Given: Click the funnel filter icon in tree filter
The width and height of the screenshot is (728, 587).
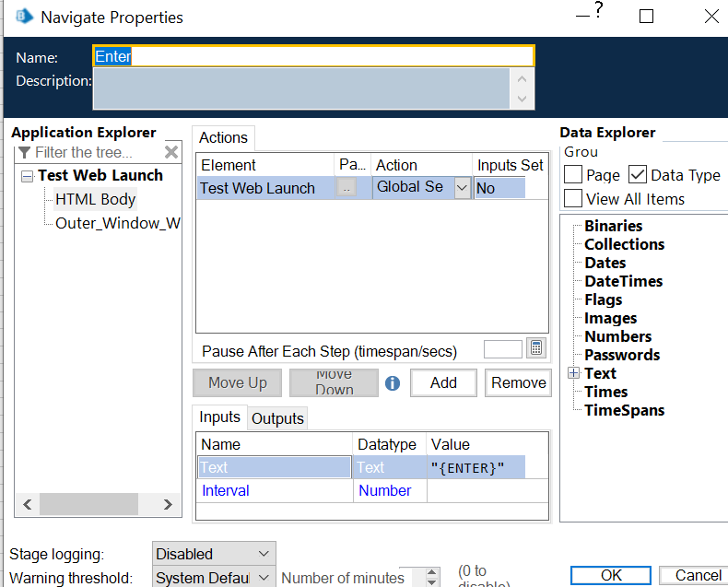Looking at the screenshot, I should (x=25, y=152).
